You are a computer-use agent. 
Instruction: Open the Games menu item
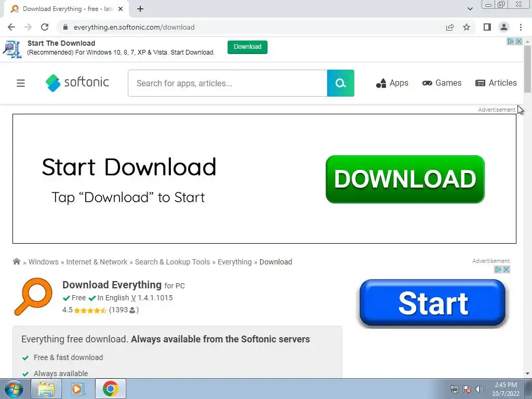coord(442,83)
